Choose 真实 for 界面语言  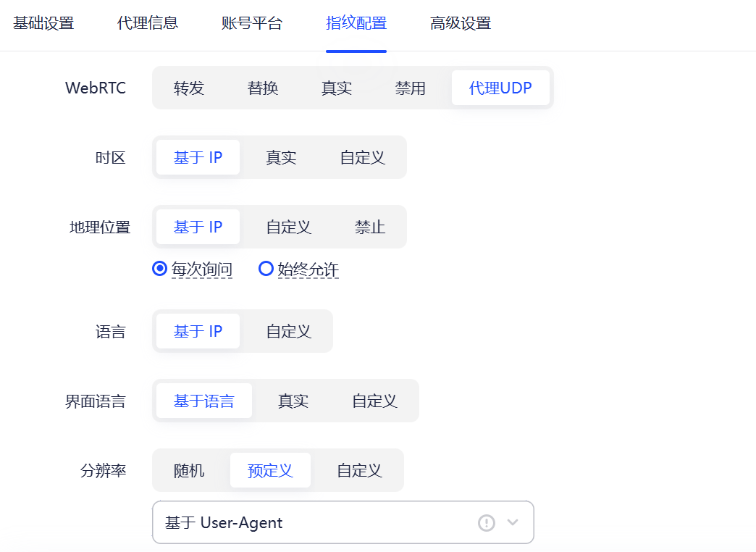[293, 401]
